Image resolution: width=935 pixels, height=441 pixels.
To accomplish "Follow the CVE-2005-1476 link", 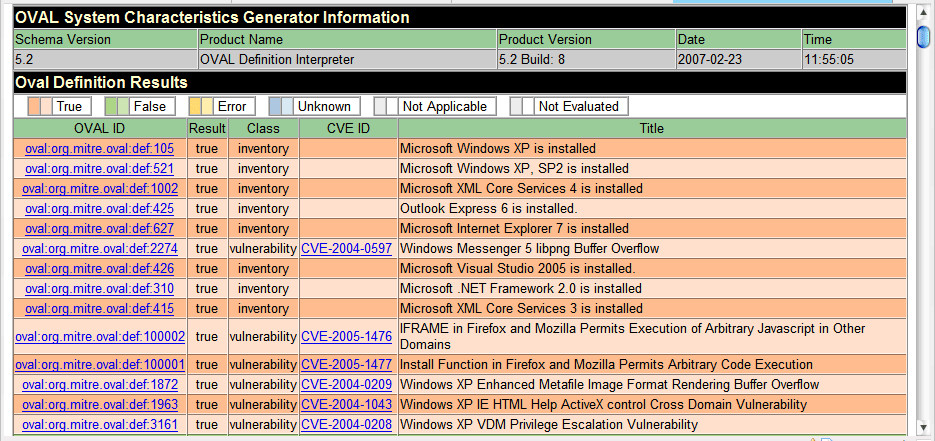I will click(x=346, y=337).
